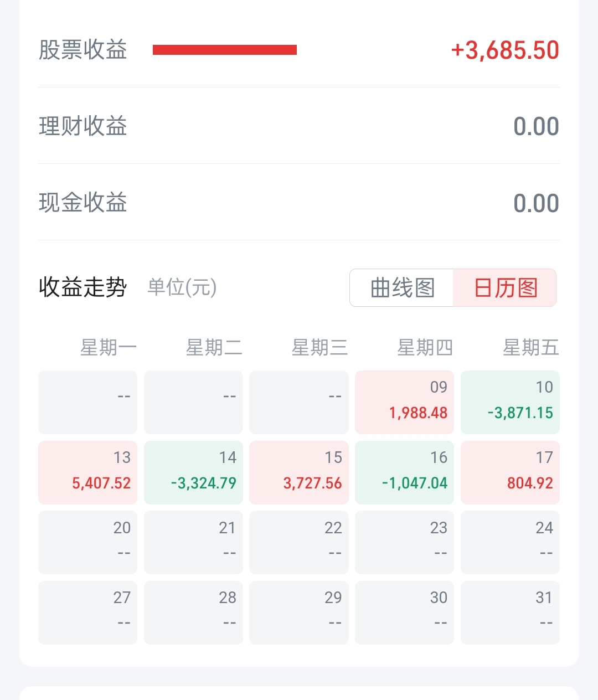The height and width of the screenshot is (700, 598).
Task: Tap the day 24 calendar cell
Action: tap(510, 542)
